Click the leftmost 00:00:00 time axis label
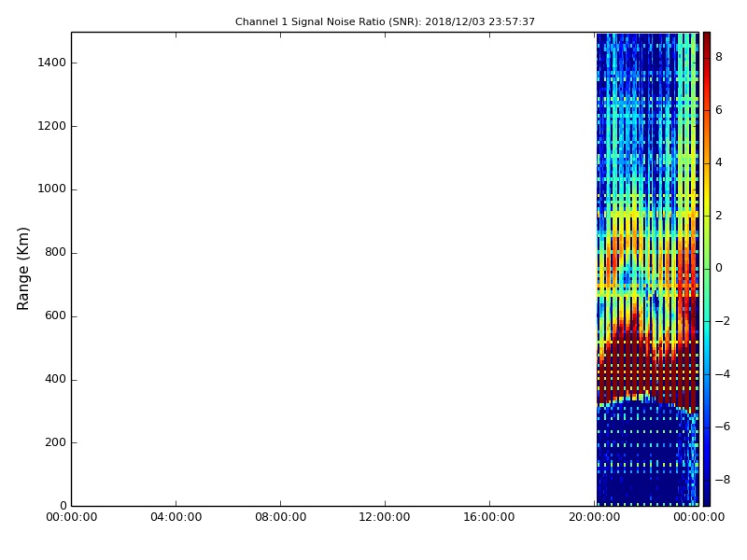 72,517
